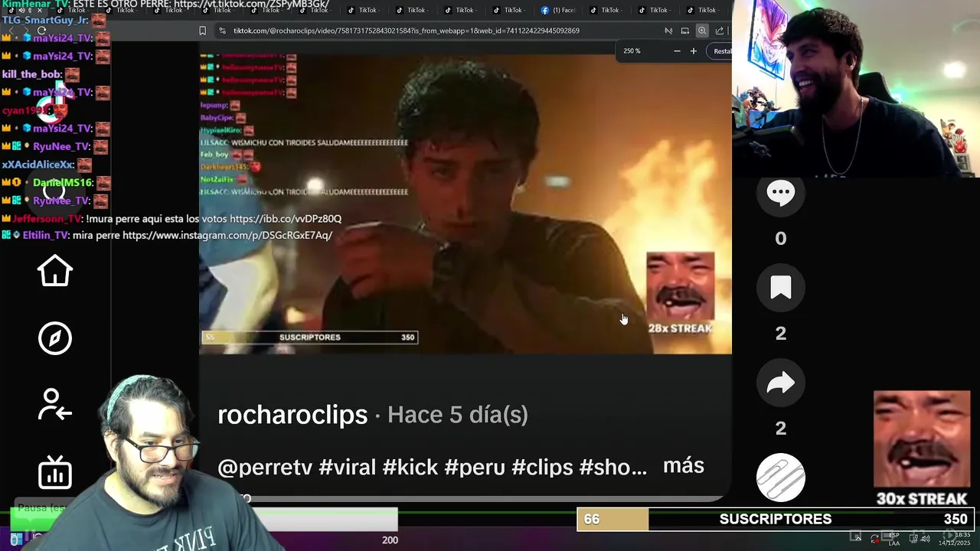Screen dimensions: 980x551
Task: Open the TikTok Home icon in sidebar
Action: 55,271
